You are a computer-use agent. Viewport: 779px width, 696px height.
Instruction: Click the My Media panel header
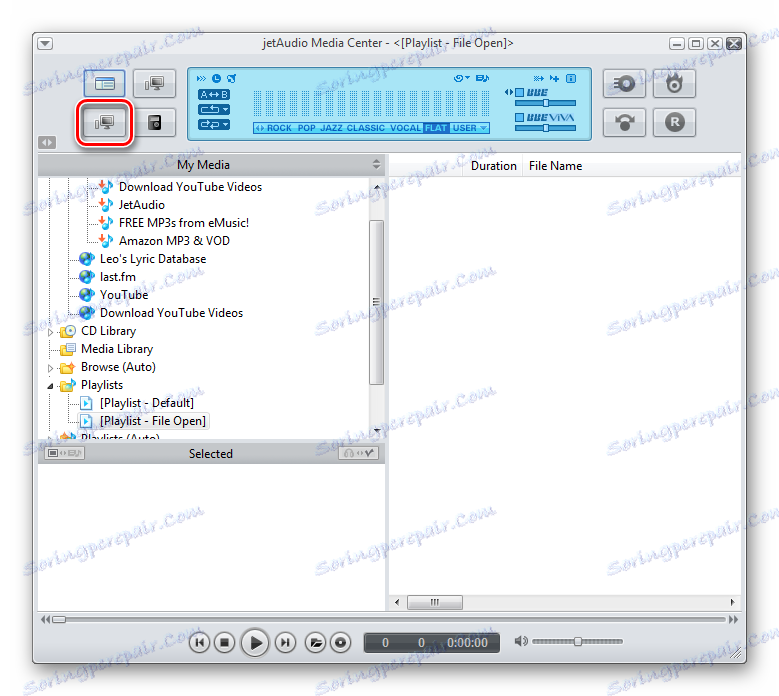(204, 165)
